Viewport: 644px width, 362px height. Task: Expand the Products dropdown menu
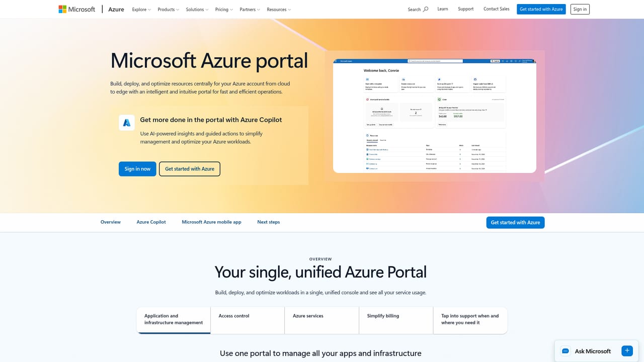169,9
